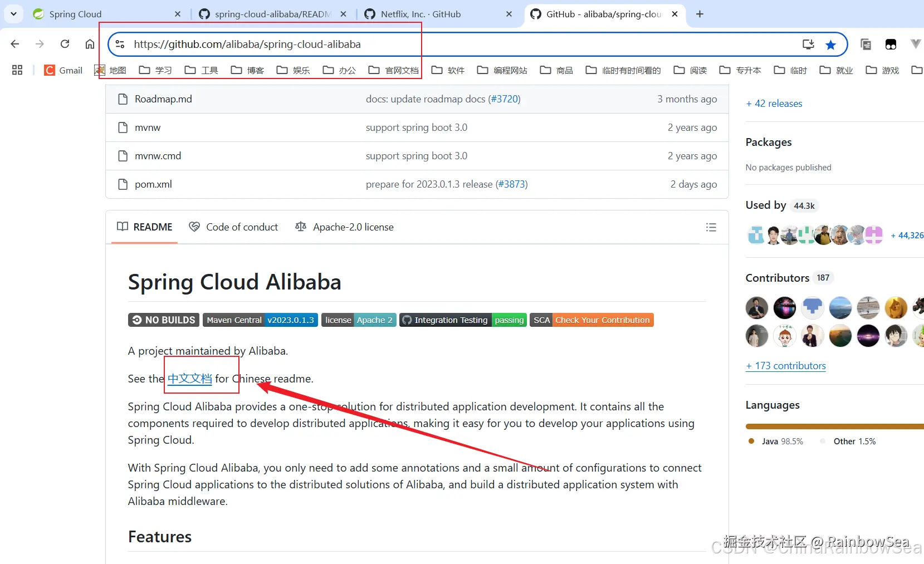
Task: Open site information icon in address bar
Action: click(x=120, y=44)
